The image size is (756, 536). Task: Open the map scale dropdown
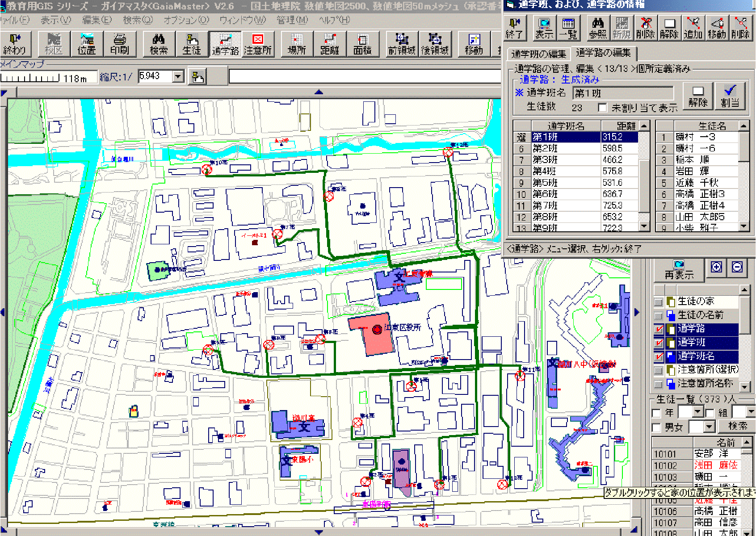(178, 76)
